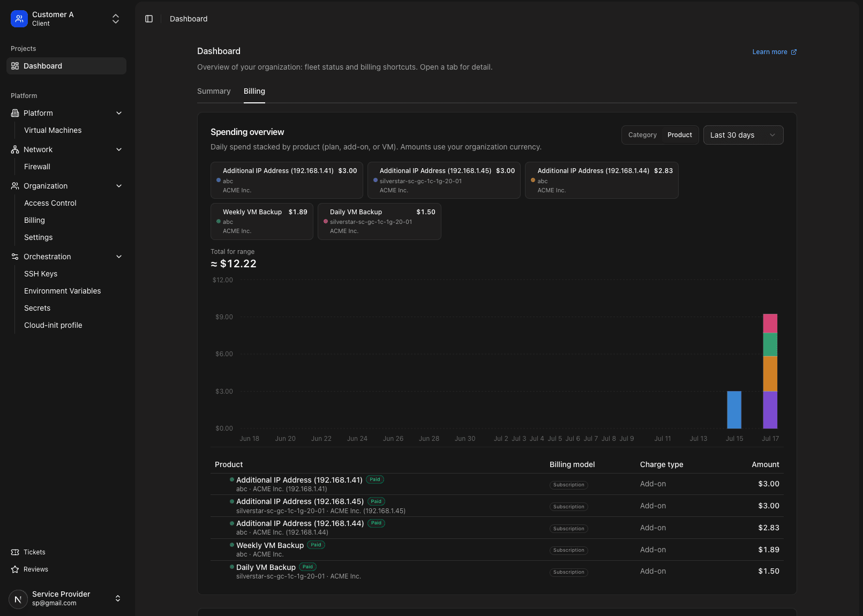Toggle the sidebar panel icon
Screen dimensions: 863x616
pos(149,19)
